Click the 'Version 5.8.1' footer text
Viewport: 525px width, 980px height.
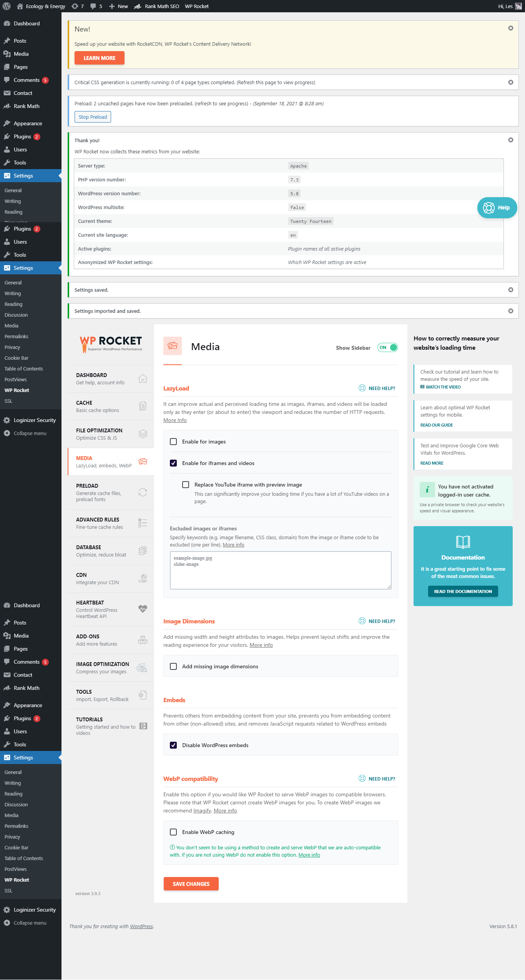point(503,927)
